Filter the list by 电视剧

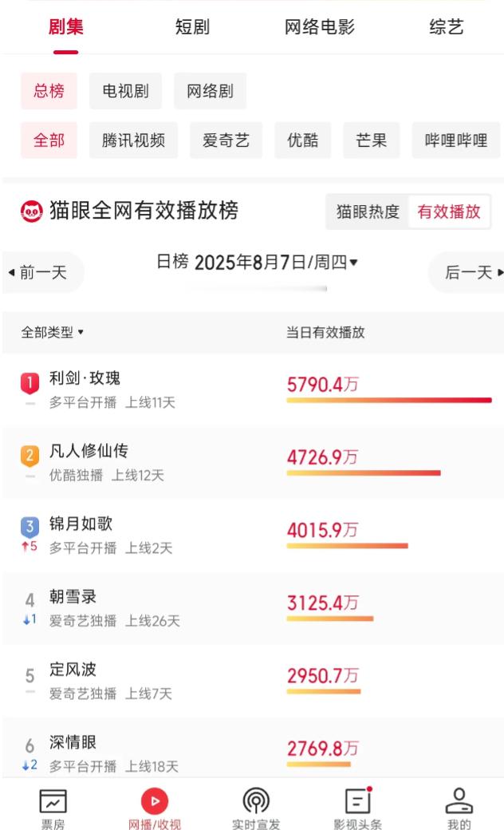[x=125, y=91]
